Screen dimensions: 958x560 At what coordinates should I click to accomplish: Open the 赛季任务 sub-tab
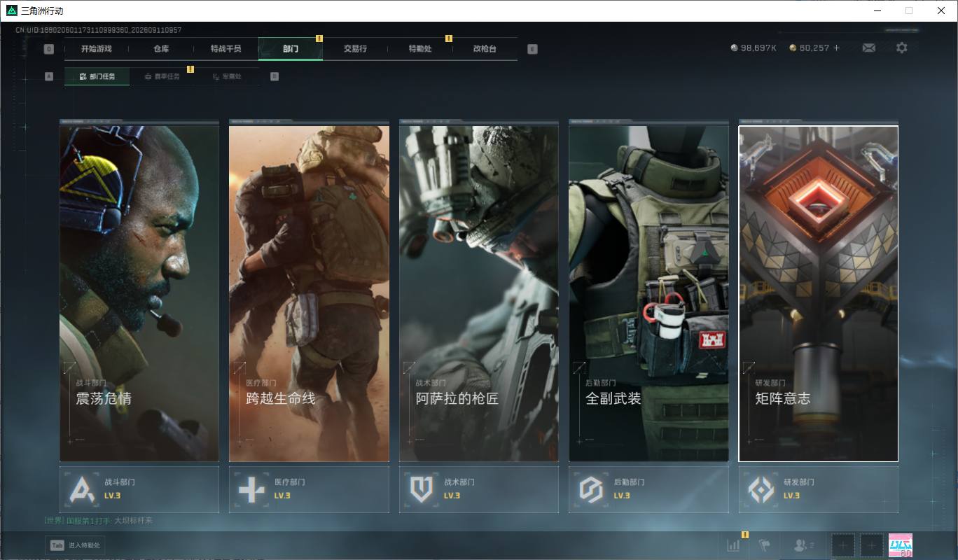(x=162, y=76)
